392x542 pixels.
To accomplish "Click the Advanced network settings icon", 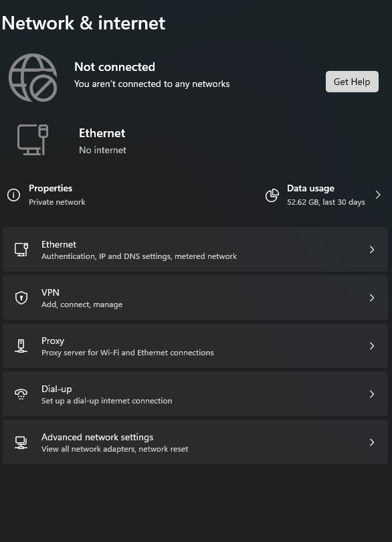I will [21, 442].
